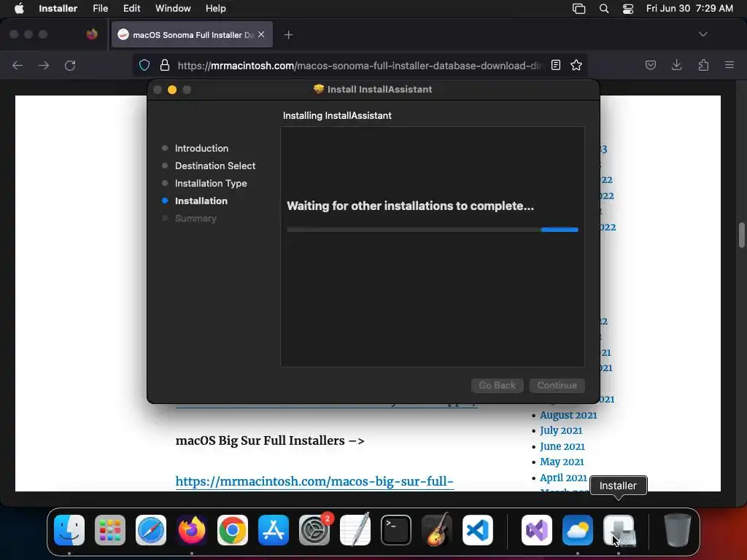Open the Firefox extensions menu
The image size is (747, 560).
point(703,65)
